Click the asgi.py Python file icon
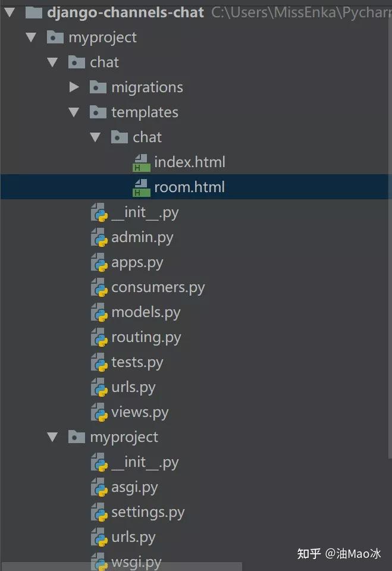 tap(99, 488)
